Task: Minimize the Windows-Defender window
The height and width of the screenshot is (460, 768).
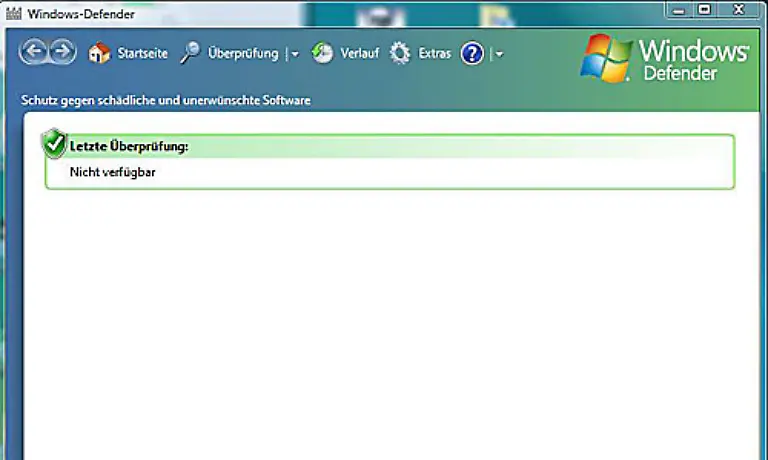Action: click(679, 10)
